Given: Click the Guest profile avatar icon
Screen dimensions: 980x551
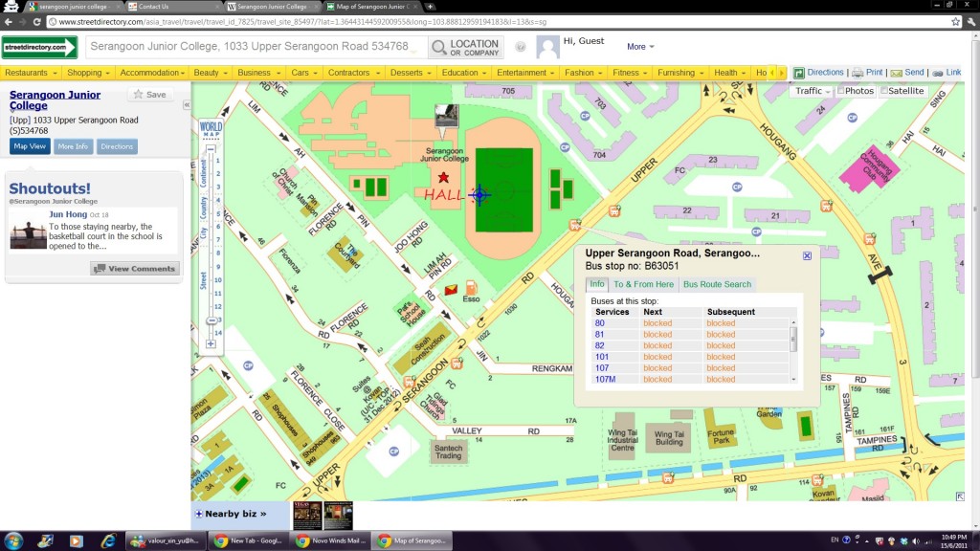Looking at the screenshot, I should 547,47.
